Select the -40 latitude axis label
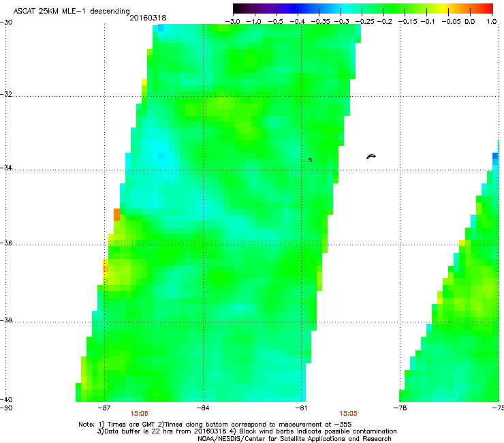Image resolution: width=504 pixels, height=443 pixels. pos(6,399)
